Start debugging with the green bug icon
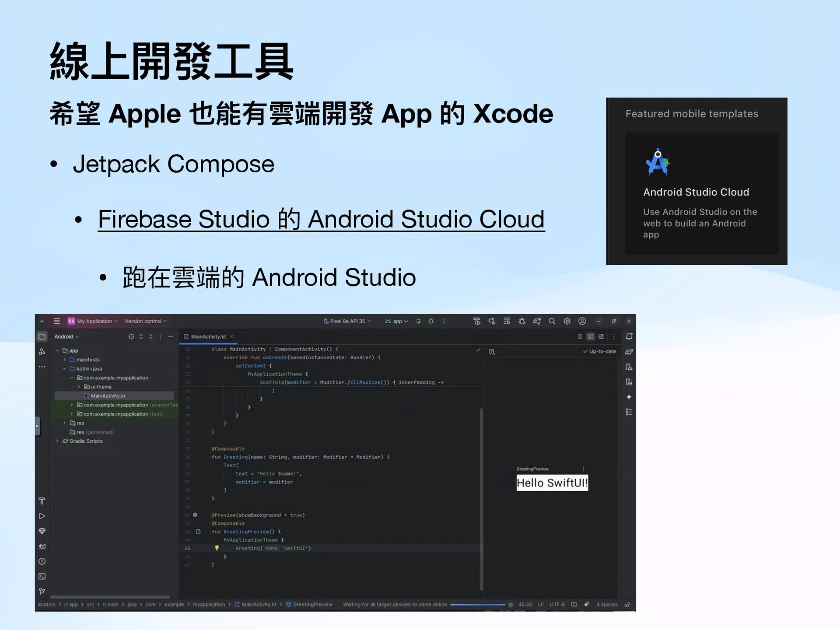Image resolution: width=840 pixels, height=630 pixels. click(431, 321)
